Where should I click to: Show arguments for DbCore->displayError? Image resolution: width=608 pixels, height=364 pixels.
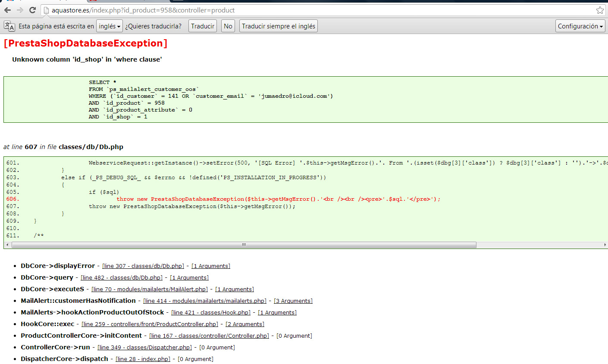tap(211, 266)
